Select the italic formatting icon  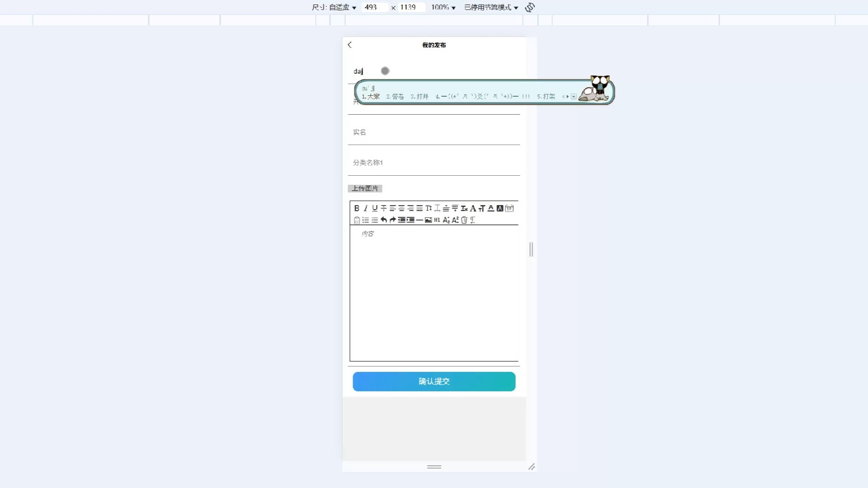(x=365, y=208)
